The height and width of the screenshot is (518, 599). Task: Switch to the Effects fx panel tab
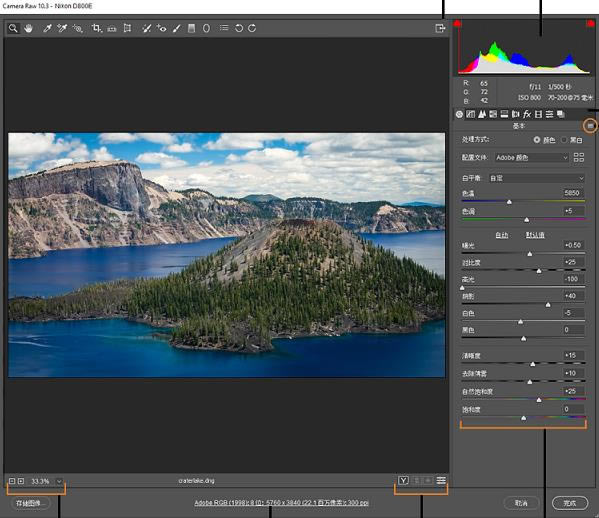point(527,114)
